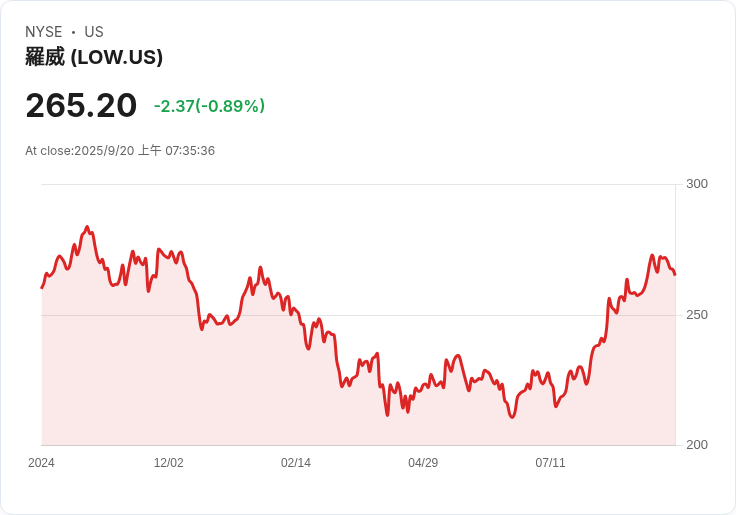Click the 02/14 x-axis date label
The image size is (736, 515).
pyautogui.click(x=296, y=463)
